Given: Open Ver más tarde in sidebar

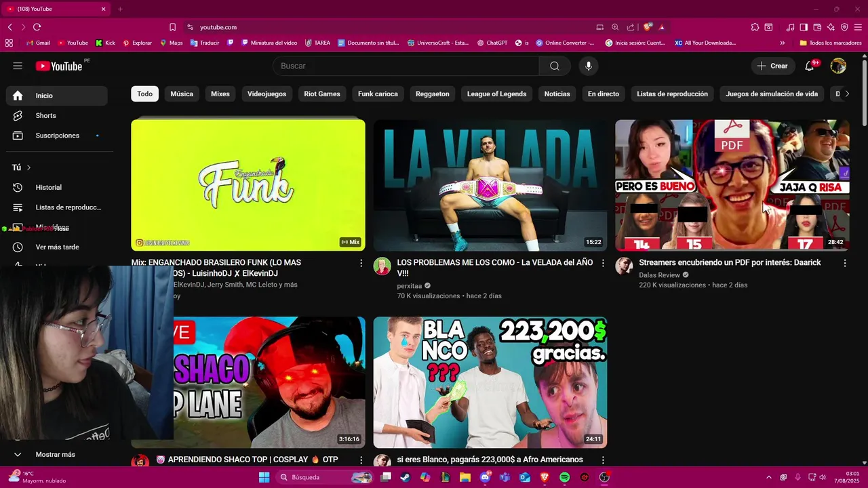Looking at the screenshot, I should 56,247.
